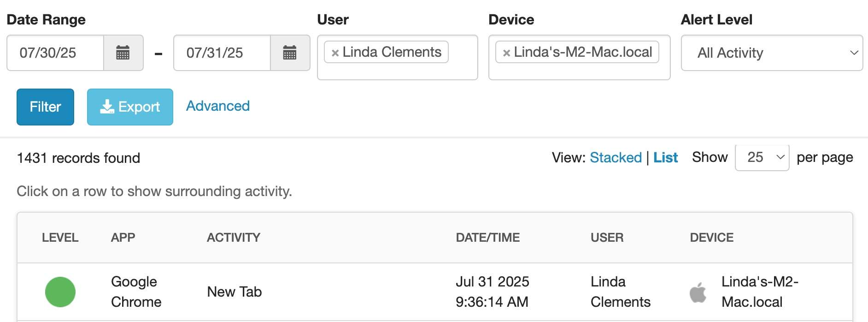Click inside the User filter box

click(397, 69)
